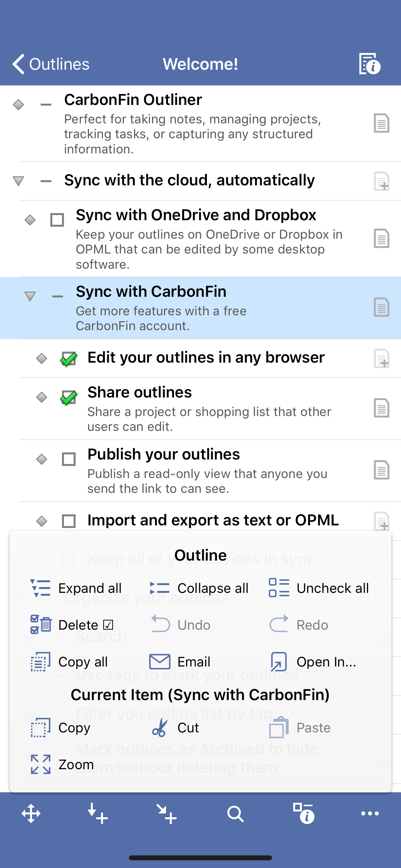Tap diamond bullet of Import and export

(42, 521)
